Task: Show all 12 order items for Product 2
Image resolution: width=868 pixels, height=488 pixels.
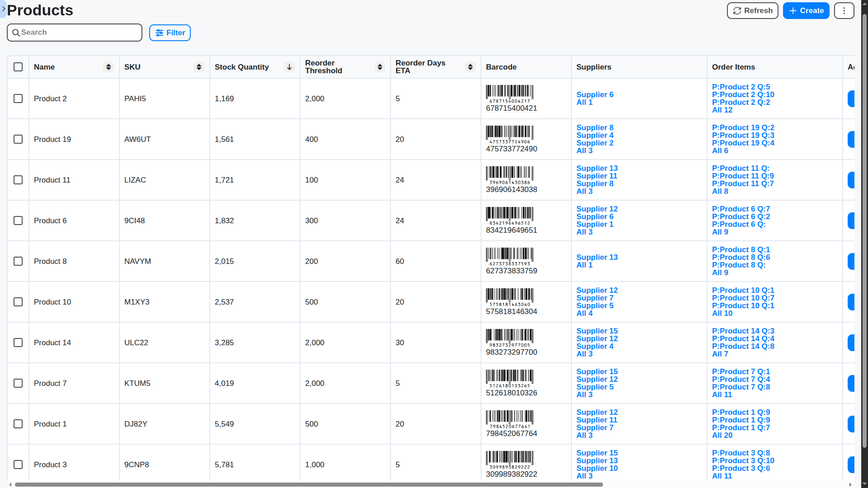Action: (x=722, y=110)
